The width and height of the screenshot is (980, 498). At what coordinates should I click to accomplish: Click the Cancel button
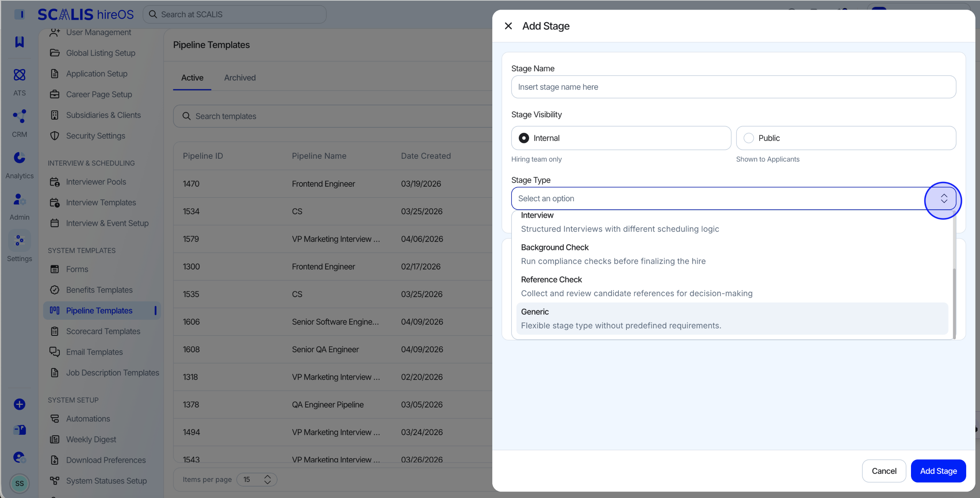click(884, 471)
